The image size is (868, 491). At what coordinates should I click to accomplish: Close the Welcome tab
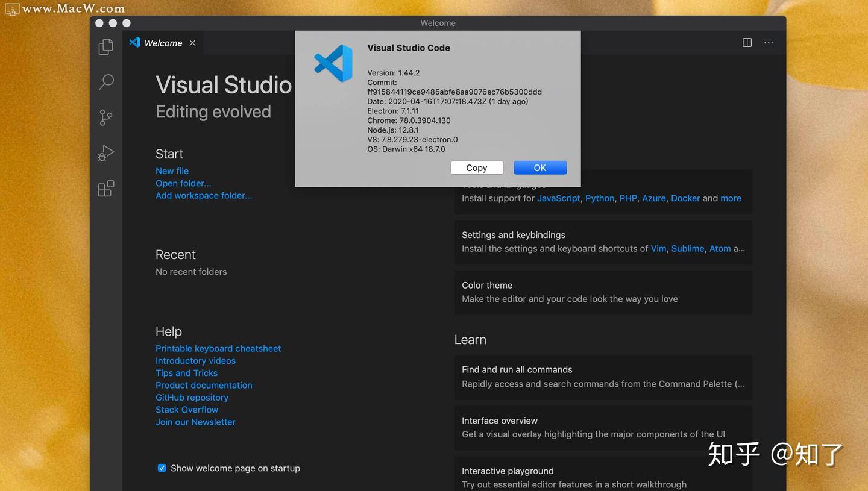[192, 43]
